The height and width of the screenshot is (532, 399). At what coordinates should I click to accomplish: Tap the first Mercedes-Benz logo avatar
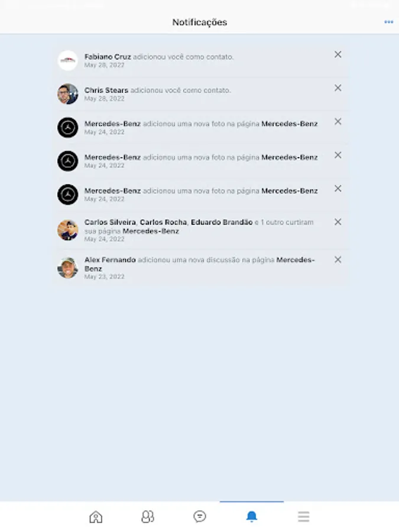pyautogui.click(x=67, y=128)
